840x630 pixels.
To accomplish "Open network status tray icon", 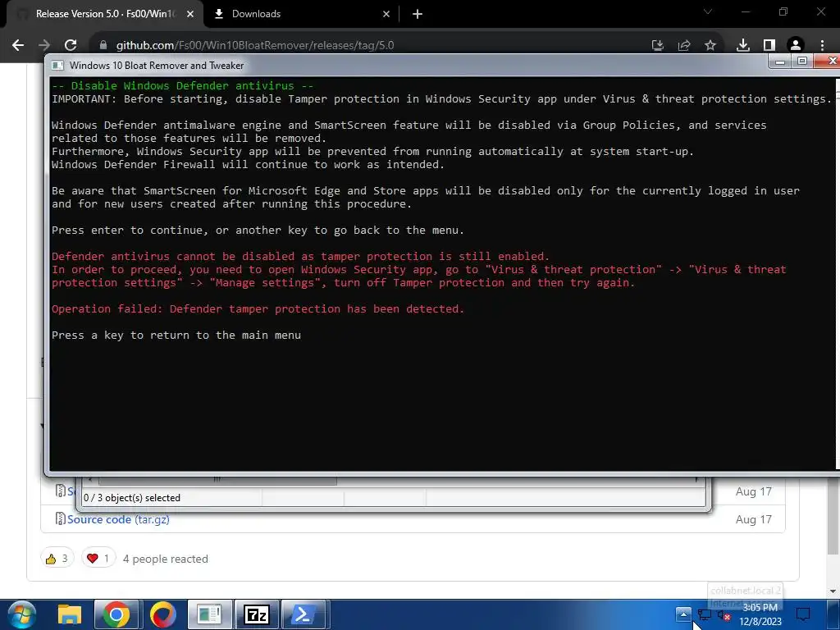I will [704, 615].
